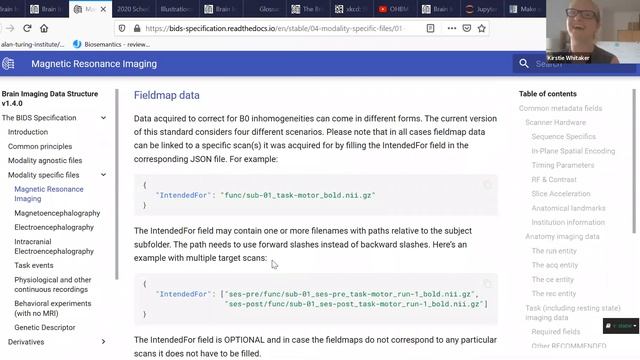Jump to Institution information section

[568, 222]
